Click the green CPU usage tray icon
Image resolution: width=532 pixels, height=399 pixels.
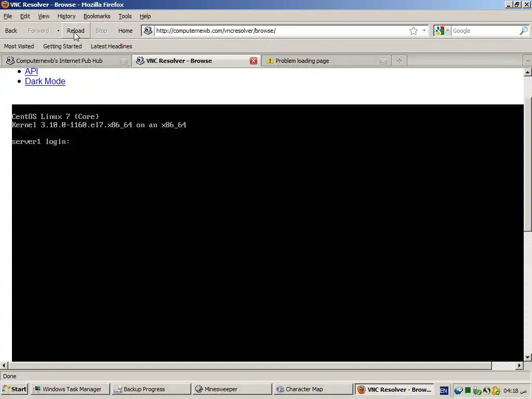(468, 391)
